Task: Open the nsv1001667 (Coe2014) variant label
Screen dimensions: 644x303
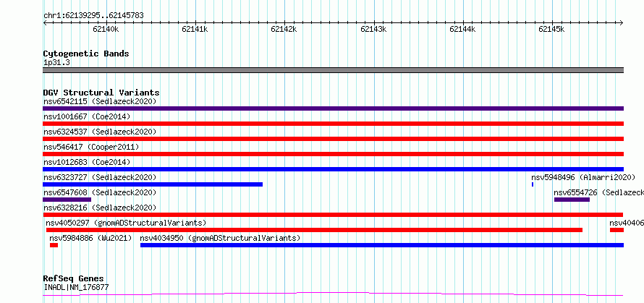Action: coord(87,116)
